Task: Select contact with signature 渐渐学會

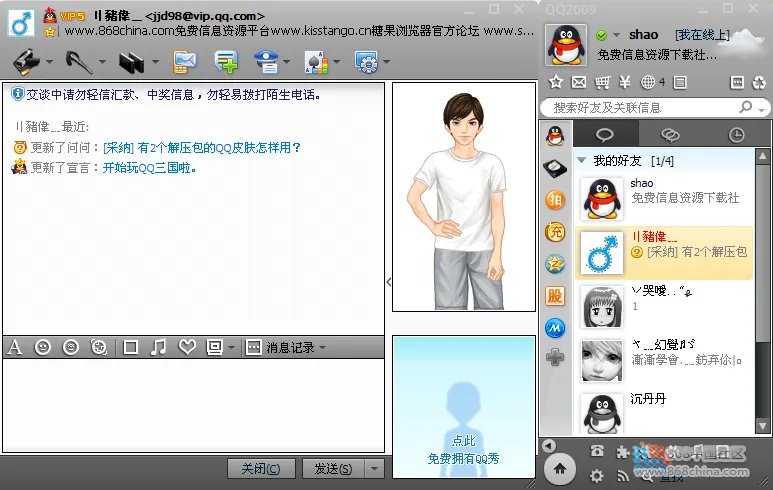Action: tap(665, 360)
